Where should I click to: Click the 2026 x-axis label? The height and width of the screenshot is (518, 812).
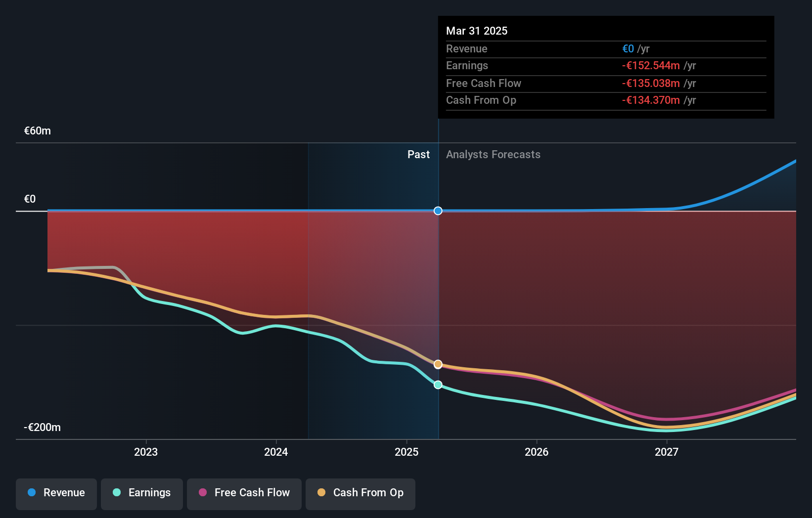537,452
